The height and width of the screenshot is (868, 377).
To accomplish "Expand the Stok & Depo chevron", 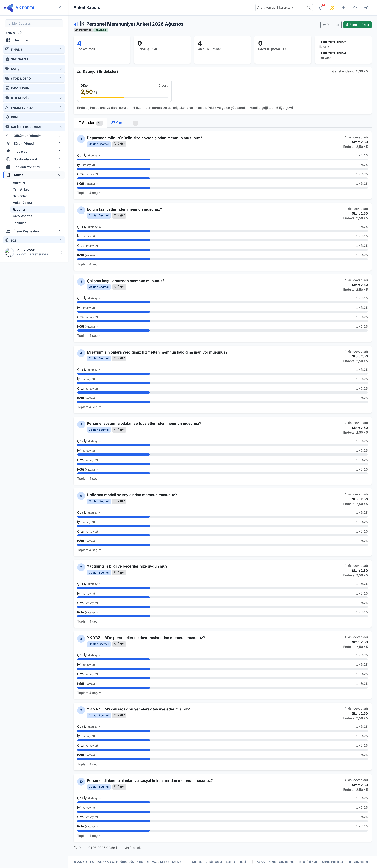I will (61, 79).
